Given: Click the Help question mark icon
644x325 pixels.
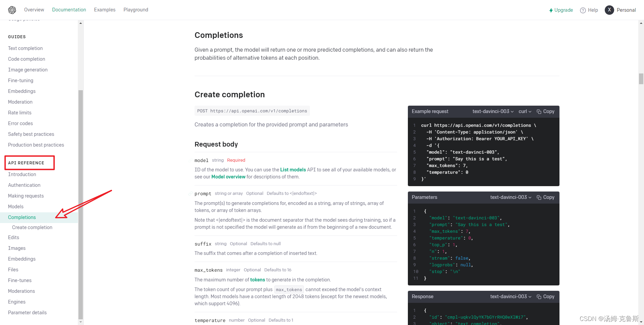Looking at the screenshot, I should 583,10.
